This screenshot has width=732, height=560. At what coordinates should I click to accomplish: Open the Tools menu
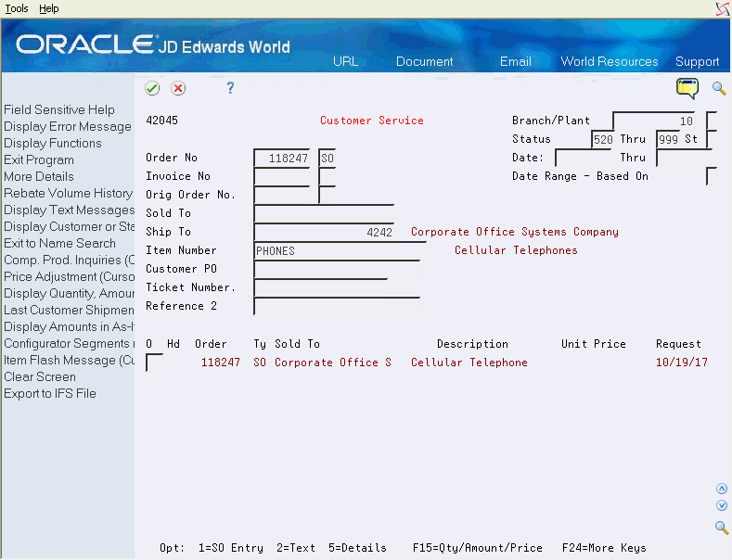(17, 8)
